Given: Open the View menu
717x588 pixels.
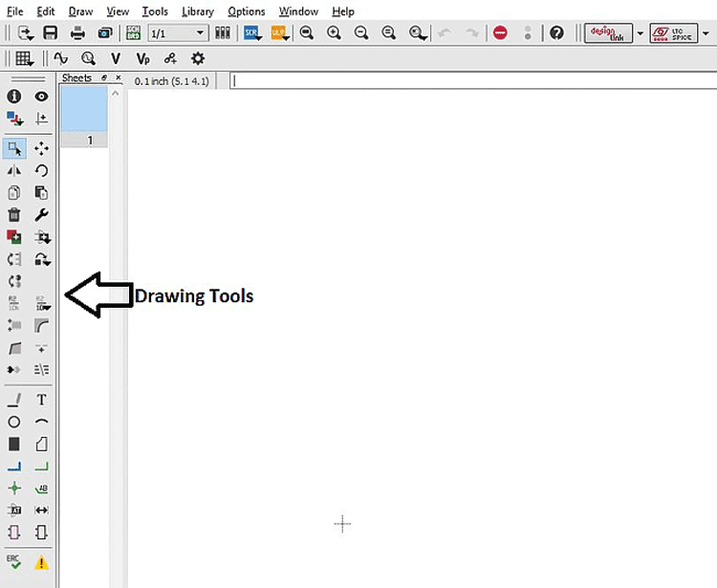Looking at the screenshot, I should [x=118, y=11].
